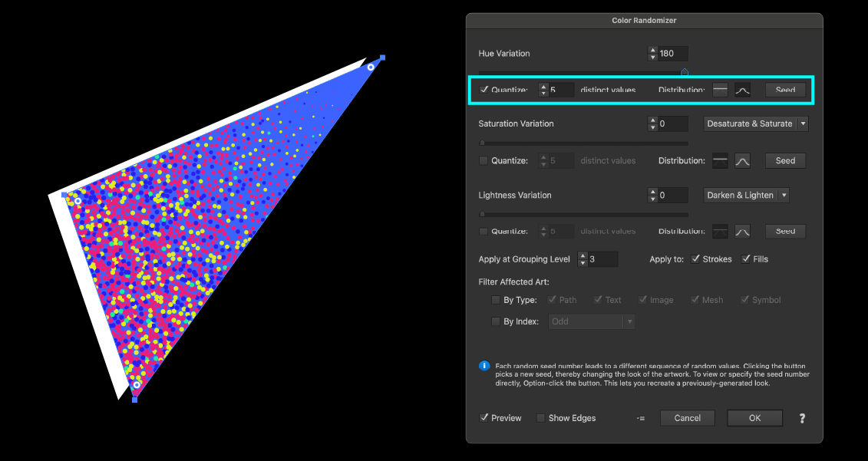Click the Apply at Grouping Level value field
The image size is (868, 461).
(x=602, y=259)
